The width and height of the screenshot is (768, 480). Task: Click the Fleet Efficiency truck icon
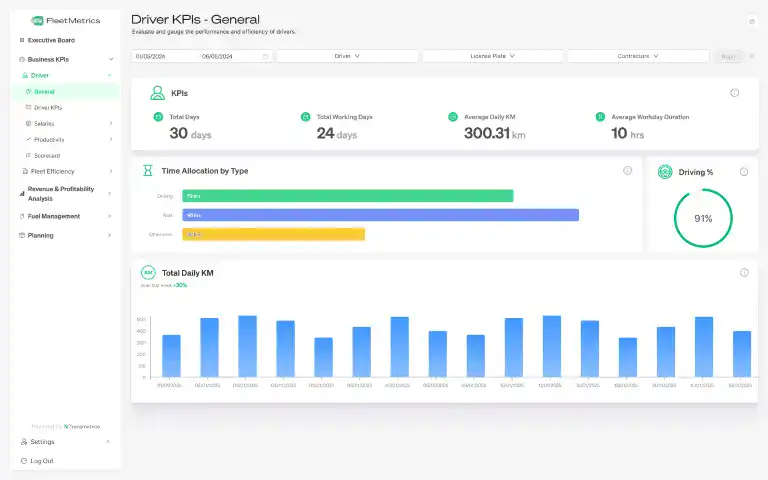click(25, 171)
